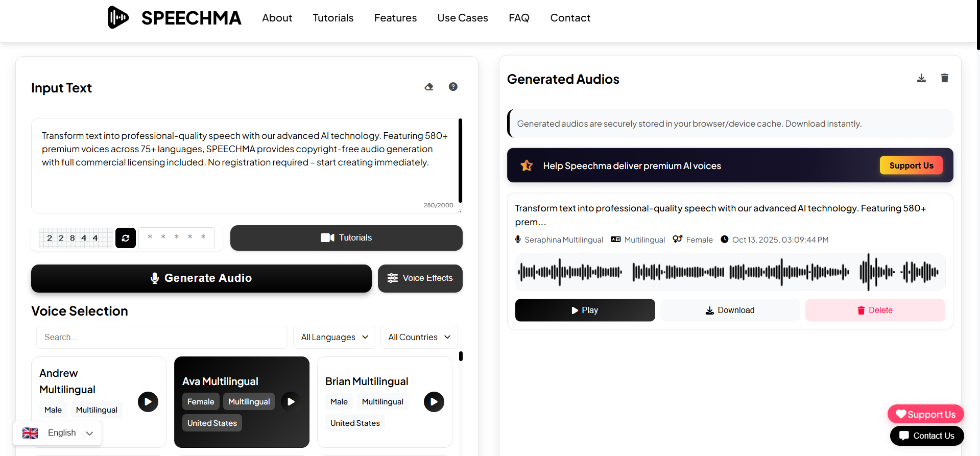Open the Contact page

570,18
